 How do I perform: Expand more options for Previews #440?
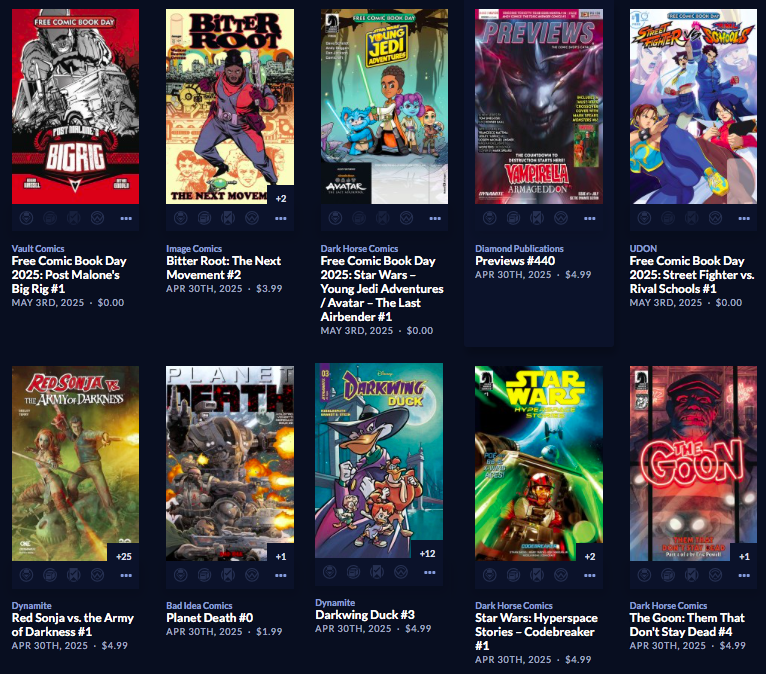point(590,218)
